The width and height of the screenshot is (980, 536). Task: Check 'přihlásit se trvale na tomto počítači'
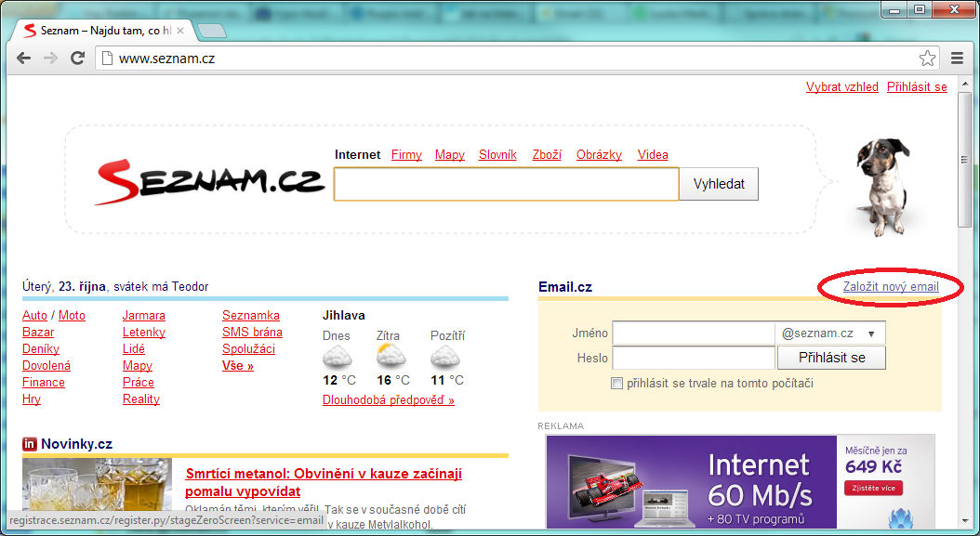(x=616, y=383)
